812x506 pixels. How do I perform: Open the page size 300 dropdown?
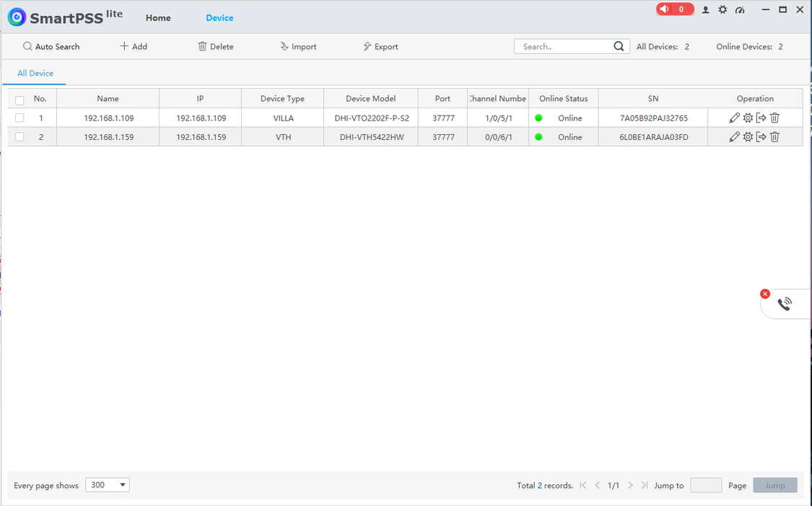(108, 485)
